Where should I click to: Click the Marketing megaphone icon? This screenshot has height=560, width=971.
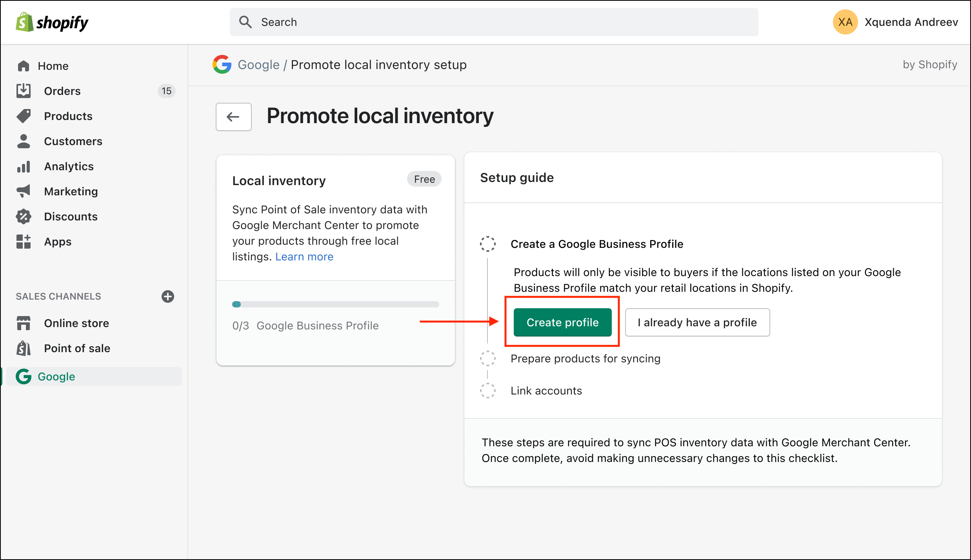(23, 191)
